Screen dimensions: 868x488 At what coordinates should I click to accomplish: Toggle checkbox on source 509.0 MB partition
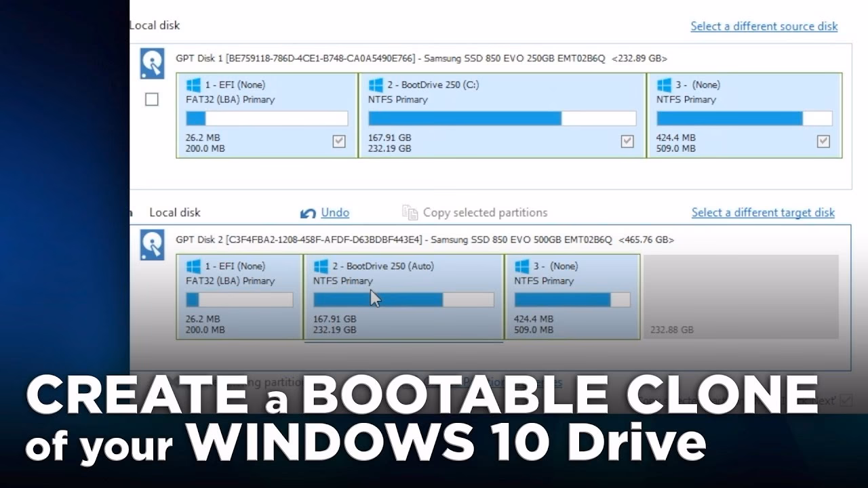pyautogui.click(x=823, y=141)
